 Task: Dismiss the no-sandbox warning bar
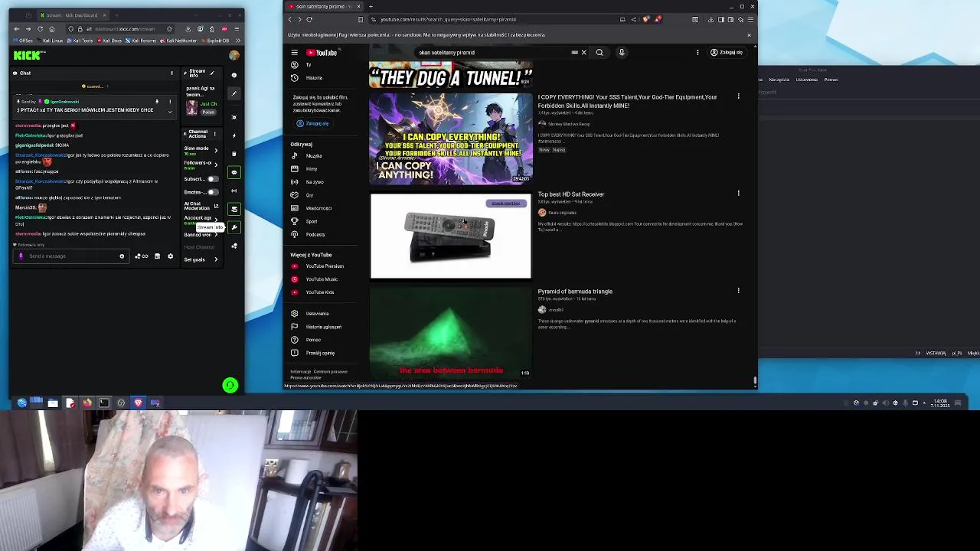[x=749, y=35]
